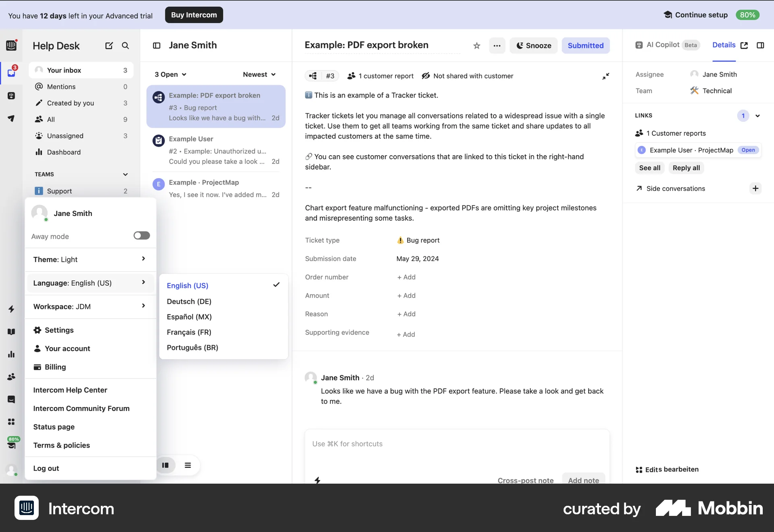This screenshot has width=774, height=532.
Task: Switch inbox list to split view layout
Action: [166, 465]
